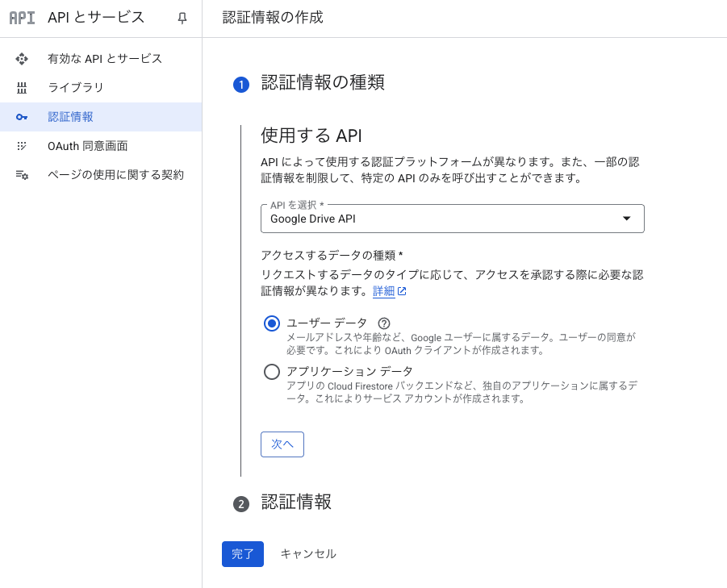Click the pin icon beside APIとサービス
This screenshot has height=588, width=727.
(x=182, y=18)
